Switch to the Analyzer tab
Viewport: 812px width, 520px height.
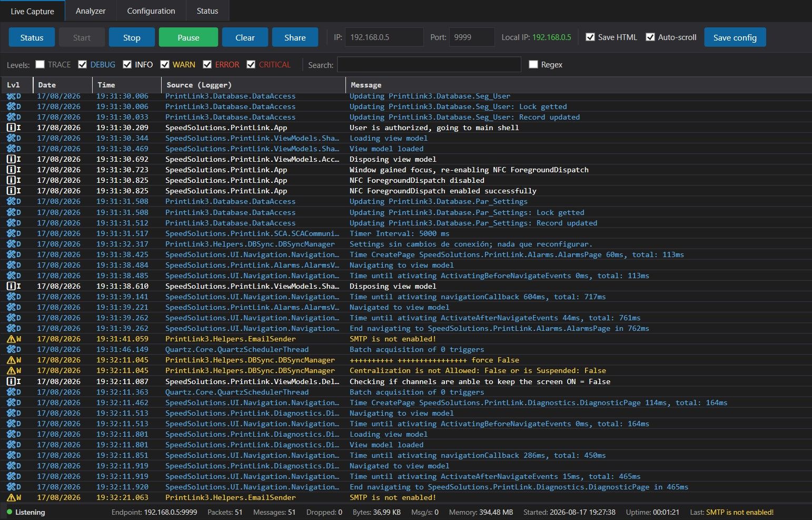[91, 11]
